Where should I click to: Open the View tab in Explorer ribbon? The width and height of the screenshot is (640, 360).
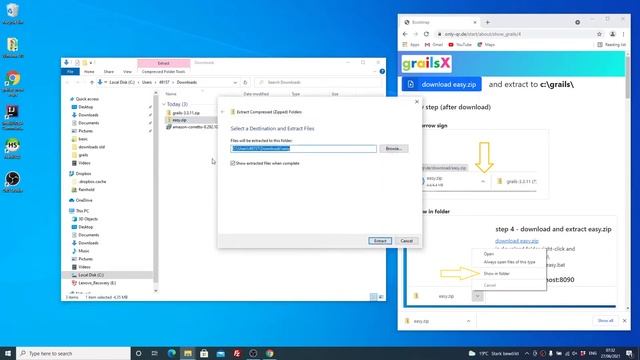coord(127,71)
